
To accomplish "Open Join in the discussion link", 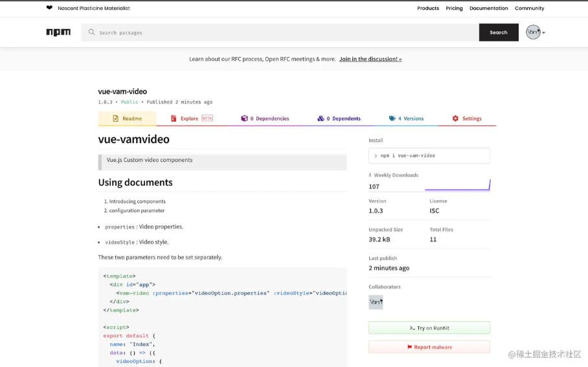I will tap(370, 59).
